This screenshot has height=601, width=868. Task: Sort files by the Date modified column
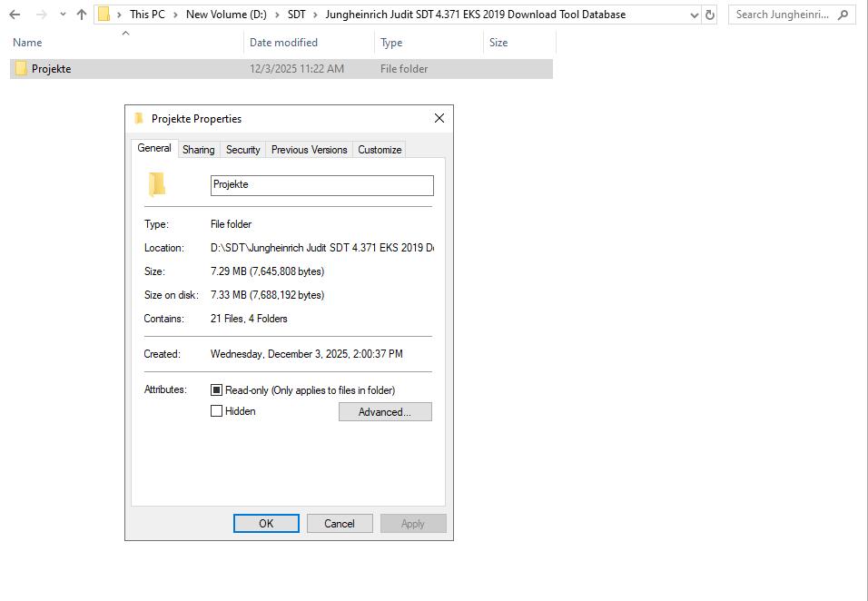coord(284,42)
